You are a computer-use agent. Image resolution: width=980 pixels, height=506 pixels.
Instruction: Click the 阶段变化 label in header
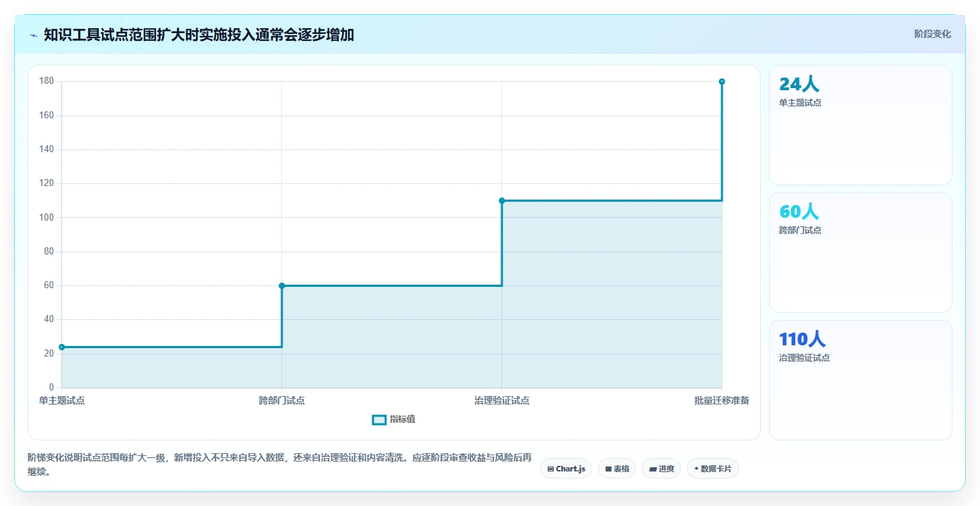click(x=933, y=34)
